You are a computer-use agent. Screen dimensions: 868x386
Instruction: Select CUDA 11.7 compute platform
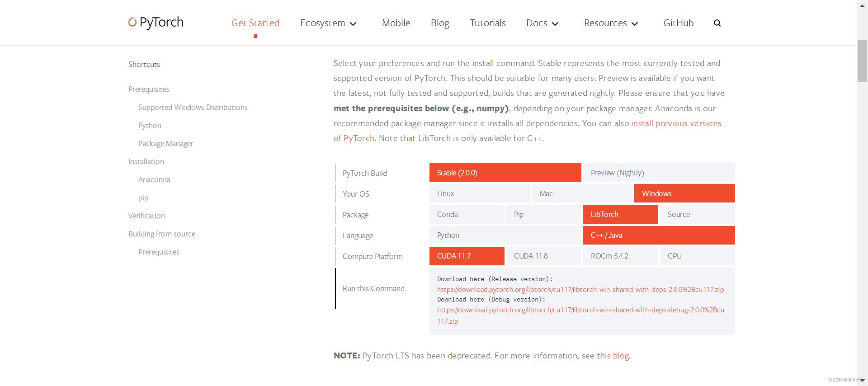point(467,256)
